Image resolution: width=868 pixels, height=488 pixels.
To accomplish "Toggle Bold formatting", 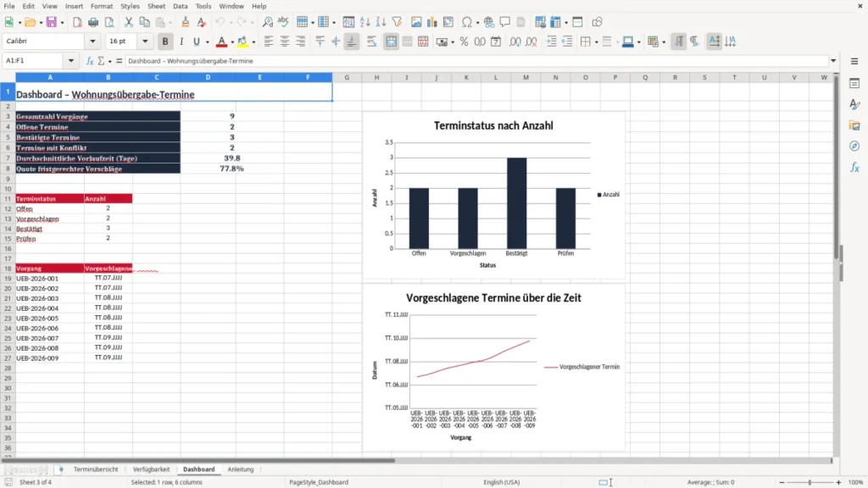I will point(165,42).
